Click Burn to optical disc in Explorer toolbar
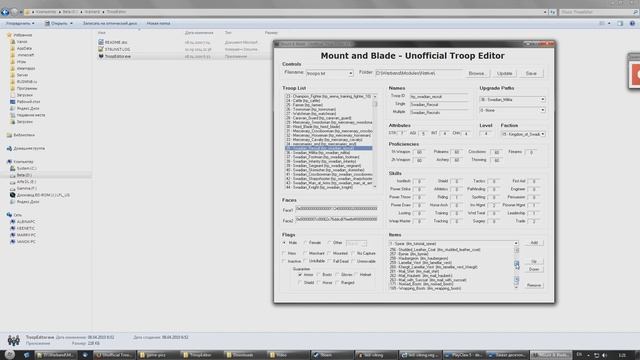640x360 pixels. pyautogui.click(x=110, y=23)
